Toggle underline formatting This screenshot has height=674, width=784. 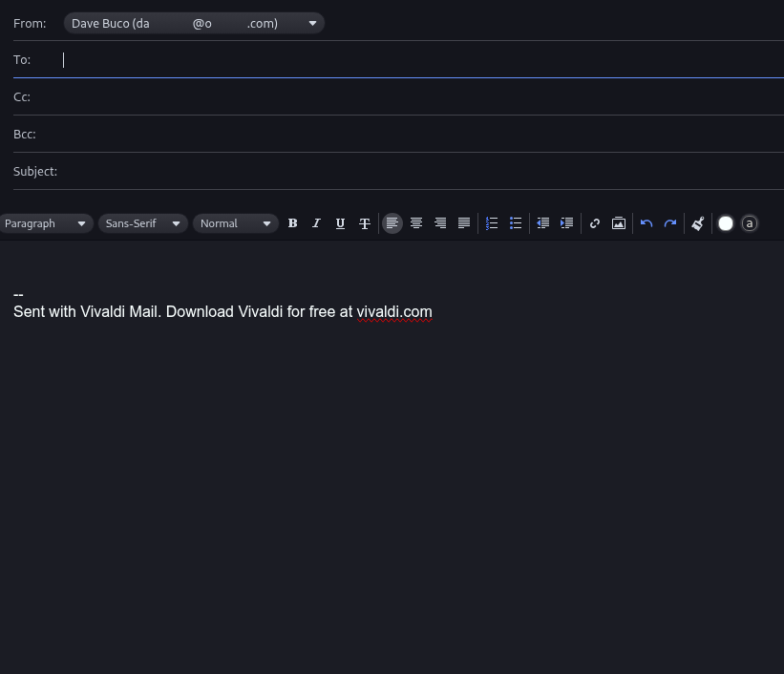point(341,223)
